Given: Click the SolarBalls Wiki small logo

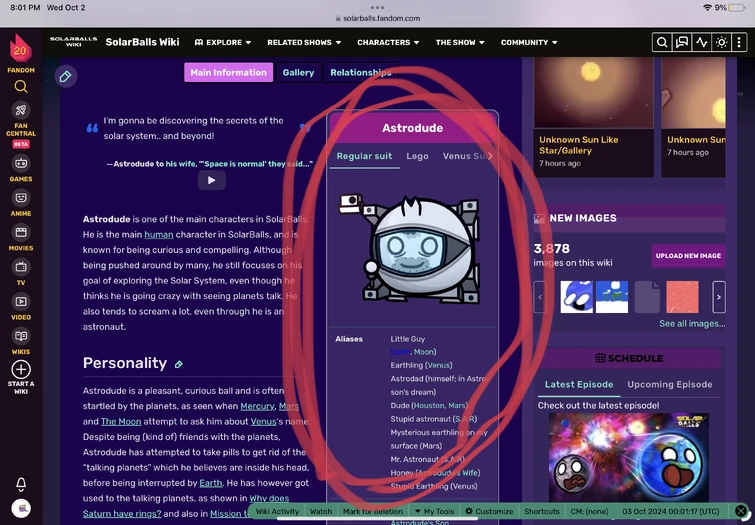Looking at the screenshot, I should [73, 42].
